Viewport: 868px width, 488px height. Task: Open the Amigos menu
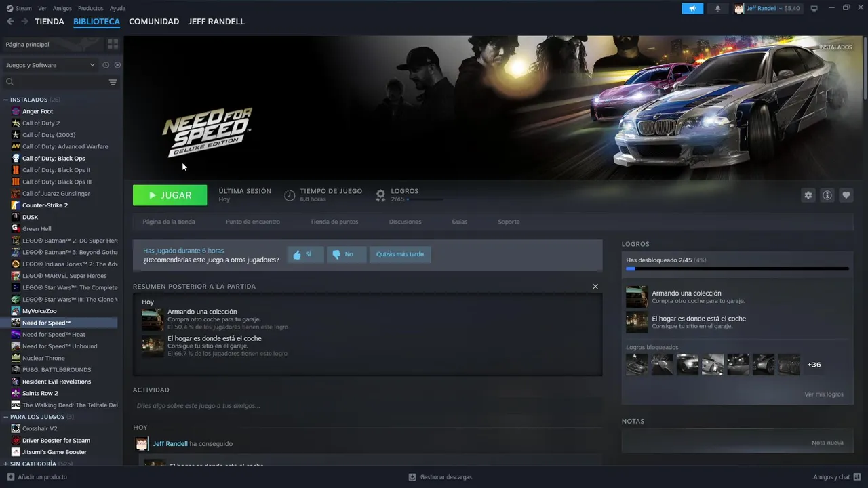point(62,8)
